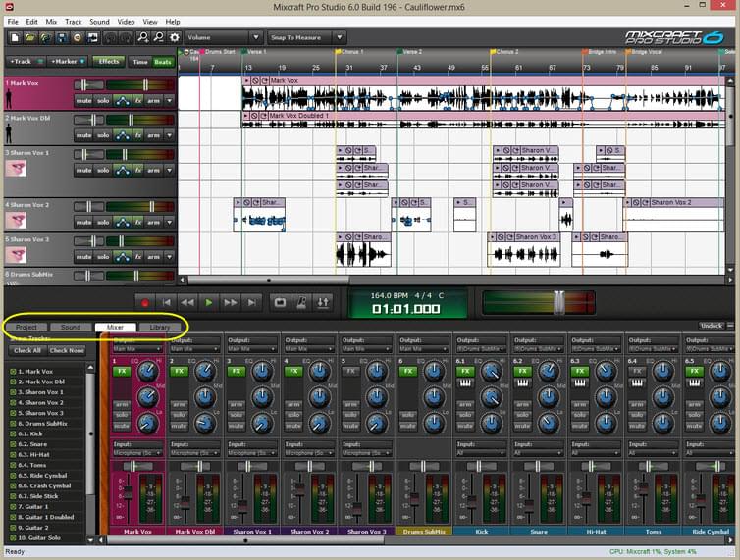This screenshot has width=740, height=560.
Task: Open the Video menu
Action: (x=126, y=22)
